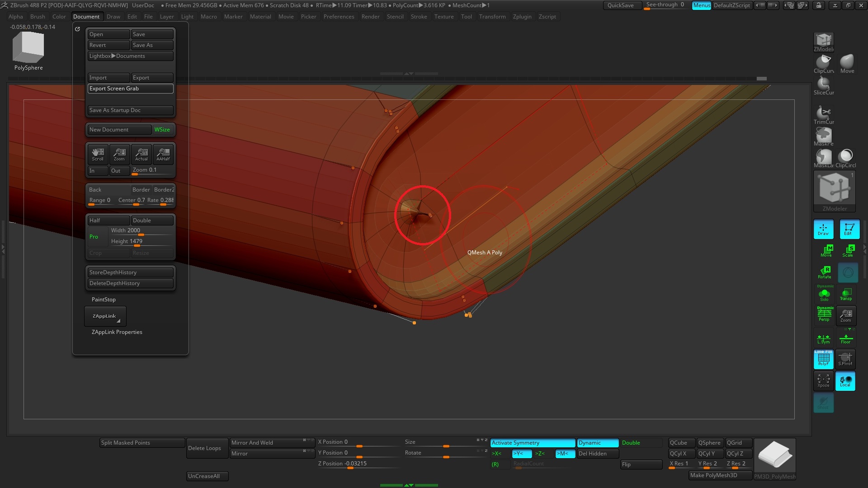Adjust the document Zoom slider
The height and width of the screenshot is (488, 868).
(x=152, y=170)
